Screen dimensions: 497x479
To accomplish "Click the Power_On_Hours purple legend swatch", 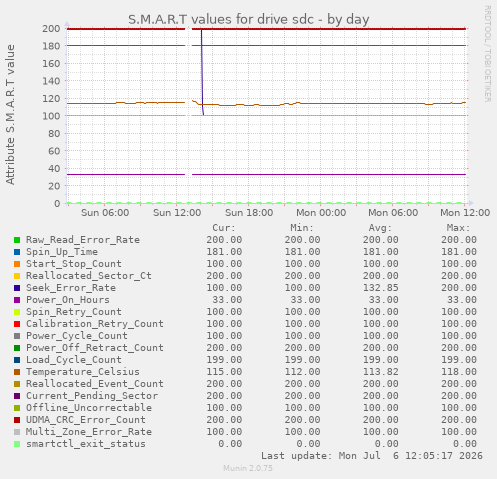I will pyautogui.click(x=17, y=300).
